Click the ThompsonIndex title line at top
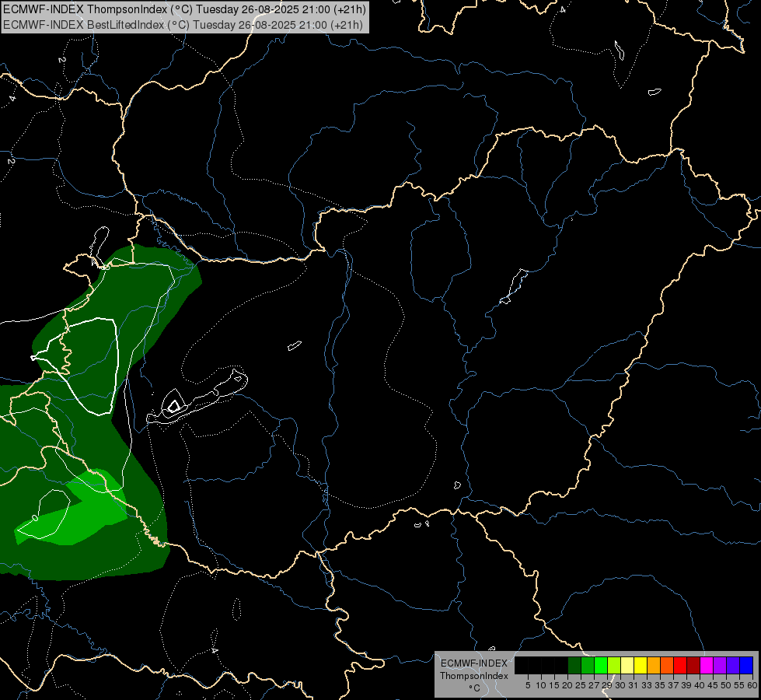The width and height of the screenshot is (761, 700). [184, 9]
